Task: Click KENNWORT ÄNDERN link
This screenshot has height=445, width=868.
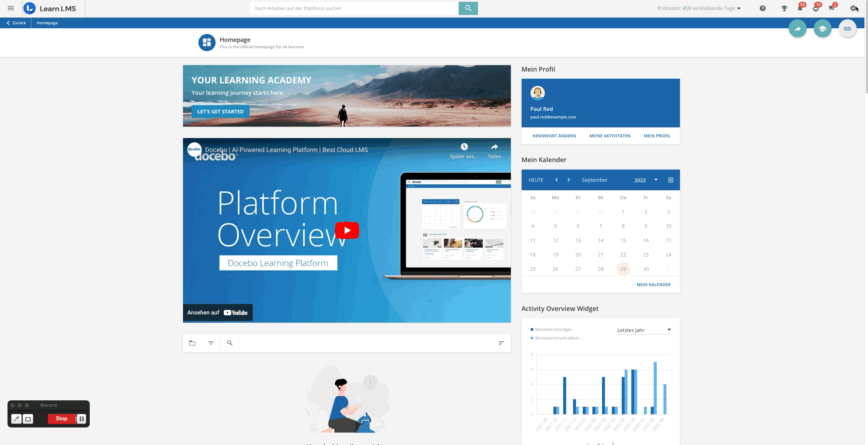Action: coord(554,136)
